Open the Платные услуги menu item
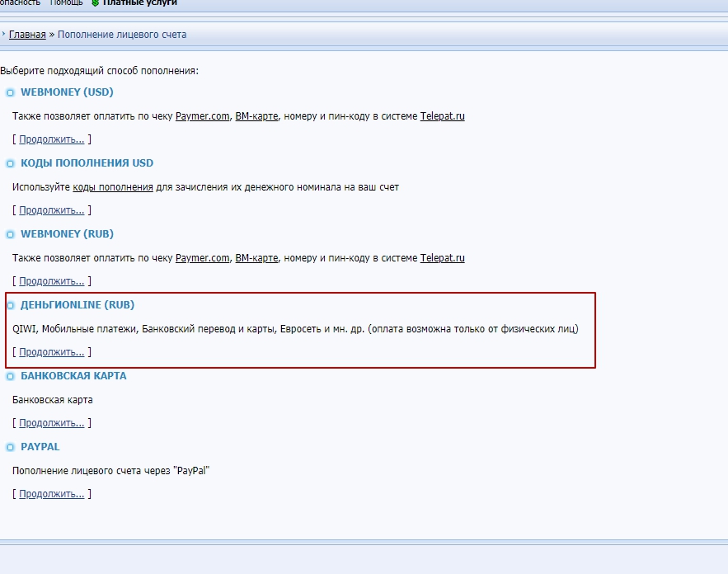728x574 pixels. [139, 3]
